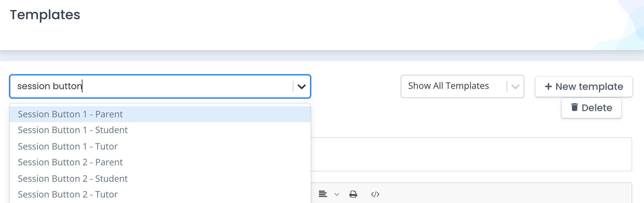
Task: Click the trash can icon on Delete
Action: coord(574,107)
